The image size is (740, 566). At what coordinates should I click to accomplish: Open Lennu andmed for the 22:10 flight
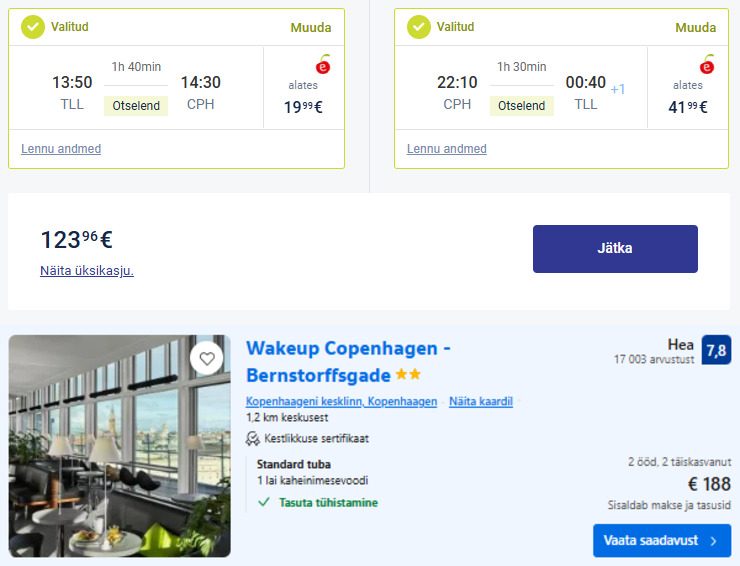(x=446, y=149)
